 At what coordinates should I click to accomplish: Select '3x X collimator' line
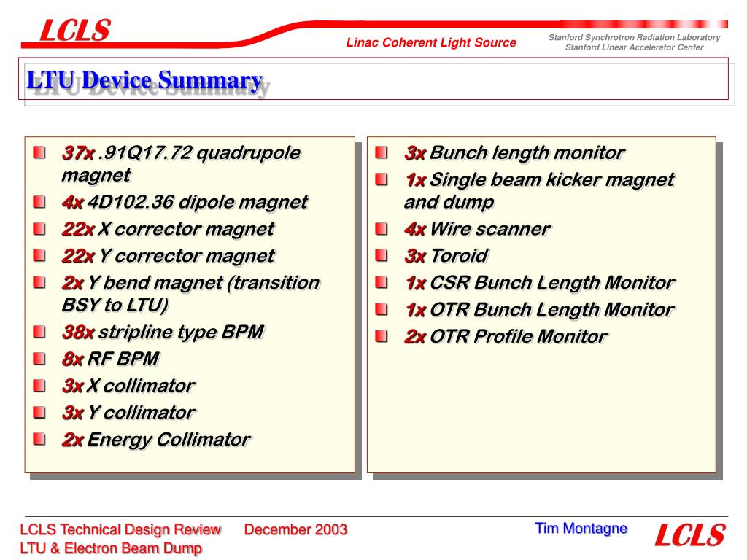pos(128,386)
